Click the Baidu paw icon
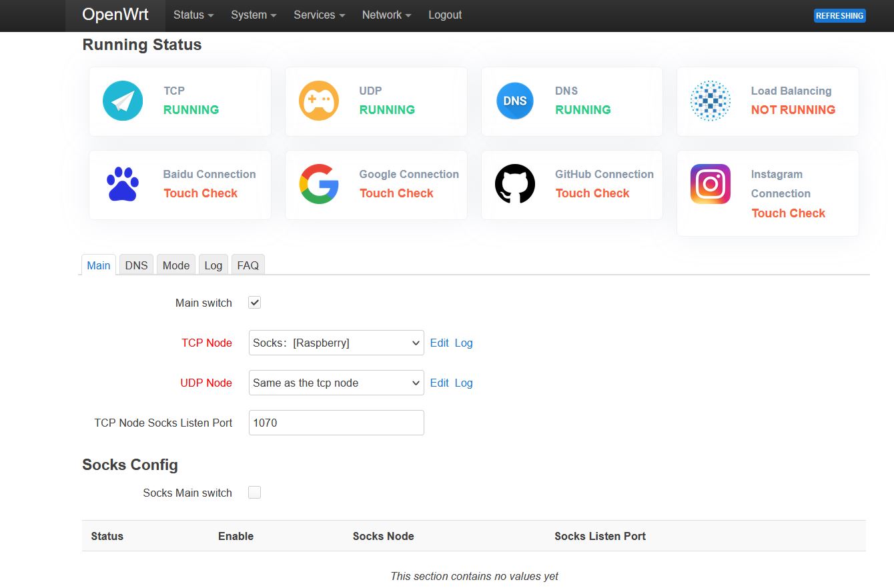The width and height of the screenshot is (894, 588). click(x=122, y=184)
